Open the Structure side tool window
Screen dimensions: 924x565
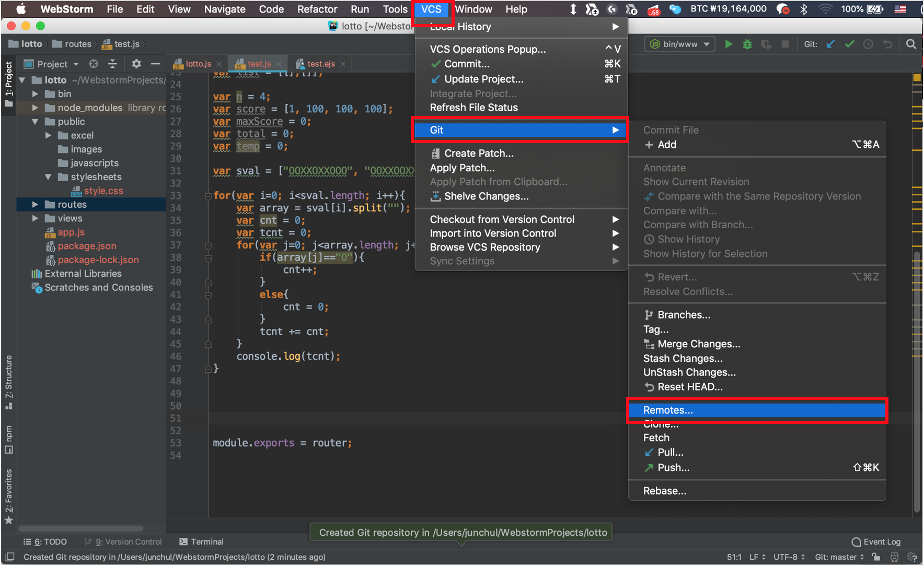(x=9, y=382)
